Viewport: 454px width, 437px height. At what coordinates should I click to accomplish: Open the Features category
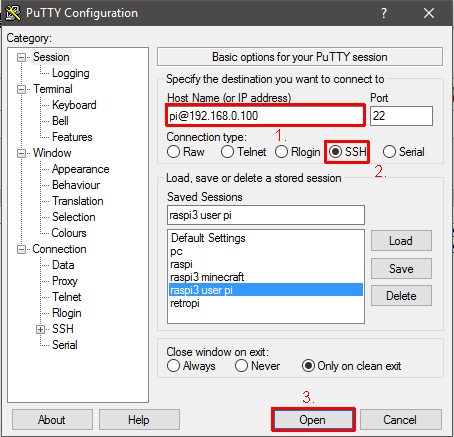tap(72, 137)
